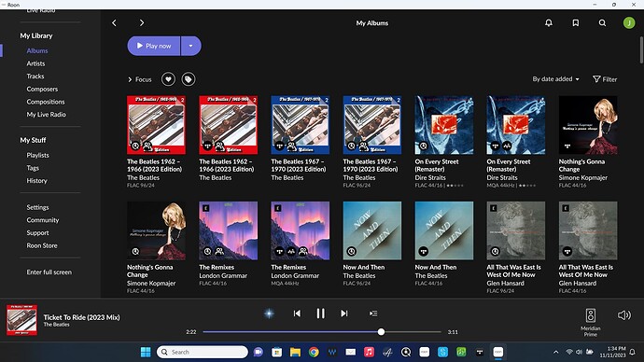644x362 pixels.
Task: Open Now And Then FLAC 96/24 album cover
Action: [x=372, y=230]
